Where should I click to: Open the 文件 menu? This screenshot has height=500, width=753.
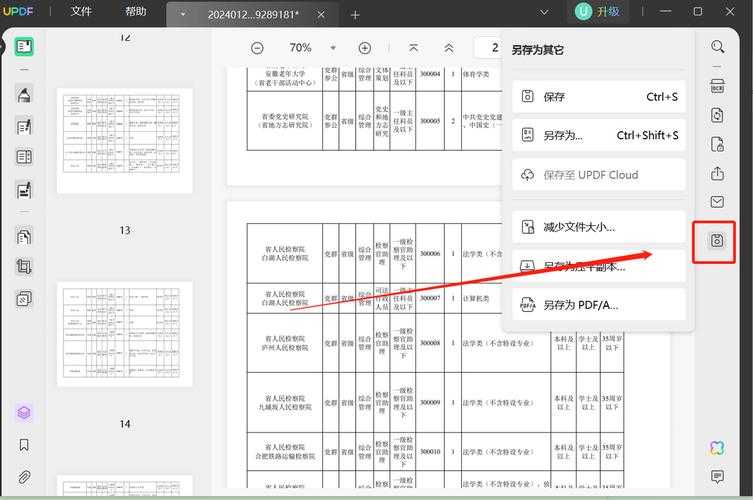[x=81, y=12]
